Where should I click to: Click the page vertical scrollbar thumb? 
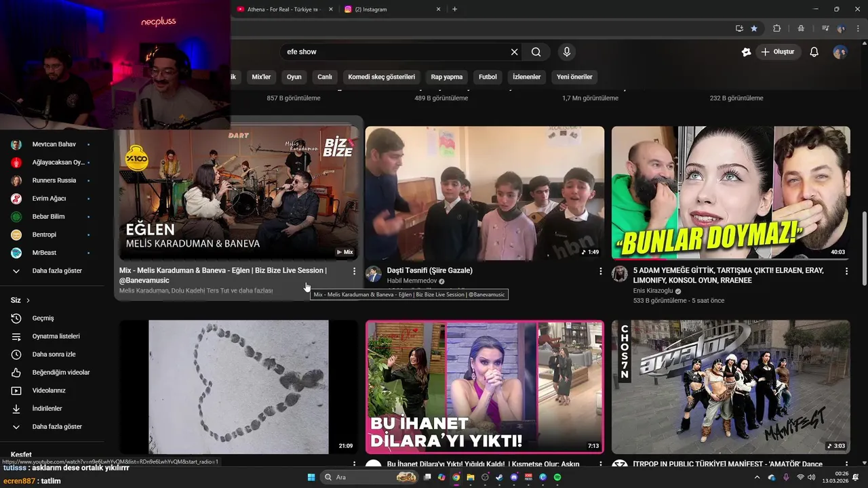(864, 248)
